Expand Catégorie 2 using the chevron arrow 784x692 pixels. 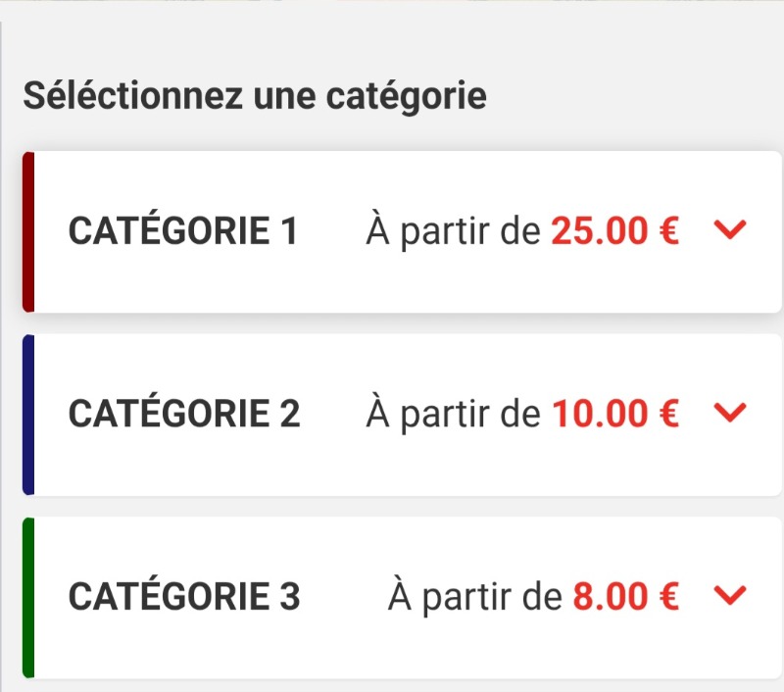pyautogui.click(x=731, y=413)
